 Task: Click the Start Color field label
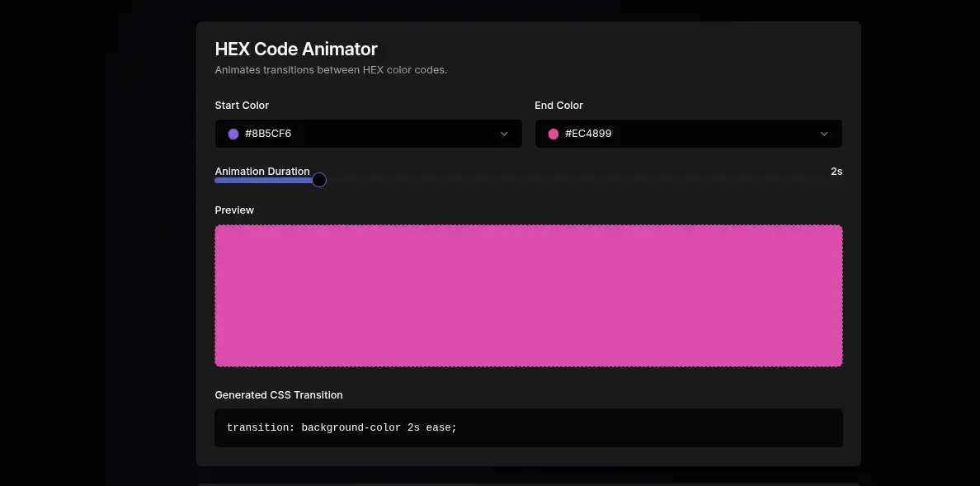point(241,105)
